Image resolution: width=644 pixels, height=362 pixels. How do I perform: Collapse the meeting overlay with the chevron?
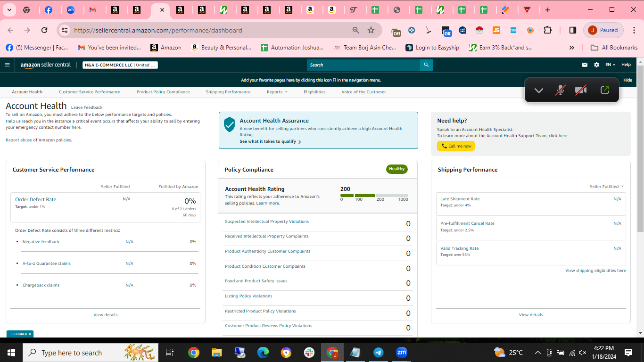coord(538,90)
